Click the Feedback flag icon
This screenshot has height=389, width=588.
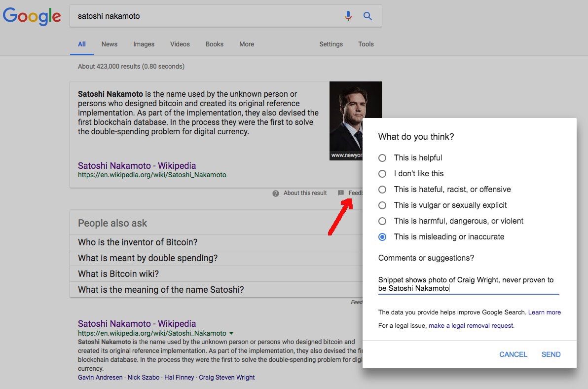point(341,193)
